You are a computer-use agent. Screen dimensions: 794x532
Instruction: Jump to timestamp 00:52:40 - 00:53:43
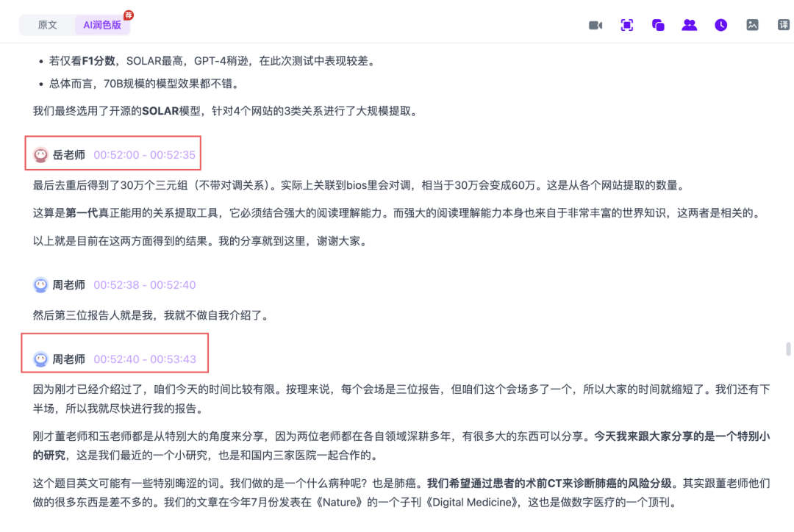point(144,359)
